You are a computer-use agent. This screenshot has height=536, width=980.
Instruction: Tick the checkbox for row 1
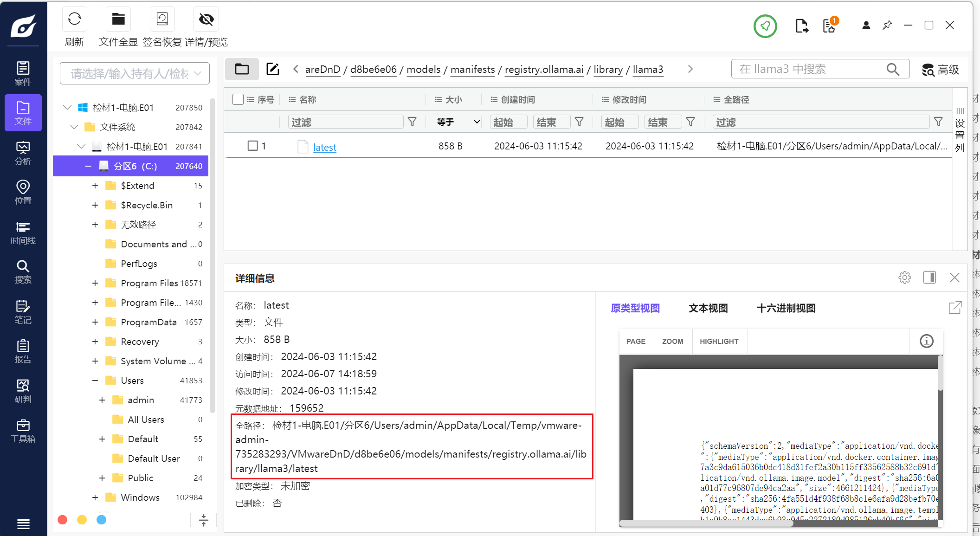click(253, 146)
